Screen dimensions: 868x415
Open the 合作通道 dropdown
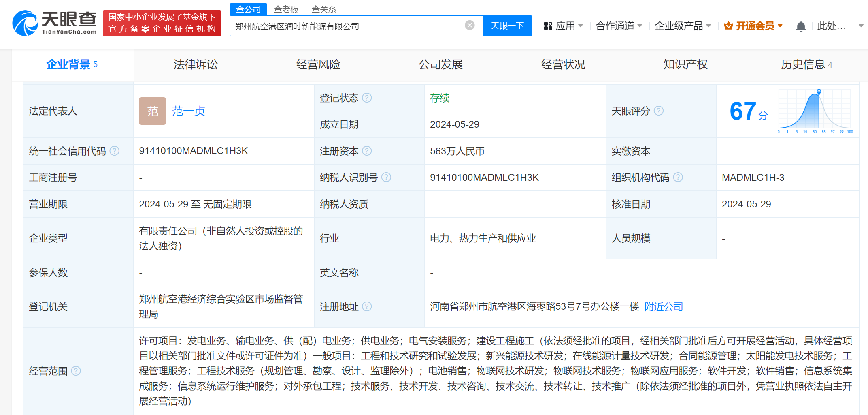[x=619, y=26]
